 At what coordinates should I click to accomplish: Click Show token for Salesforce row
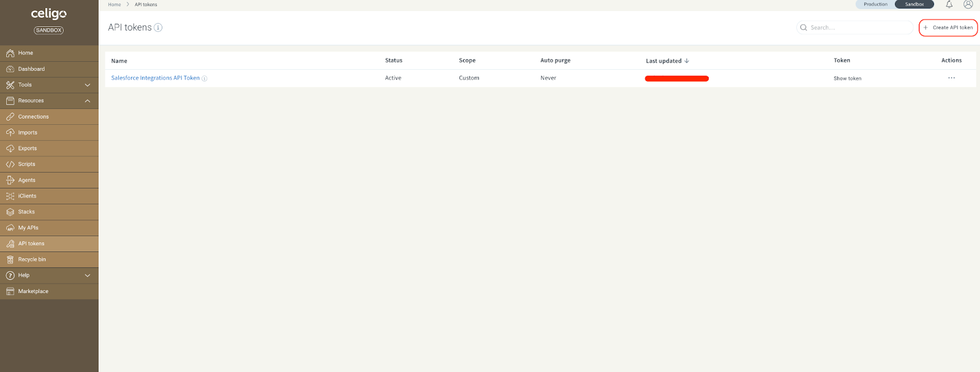click(847, 78)
